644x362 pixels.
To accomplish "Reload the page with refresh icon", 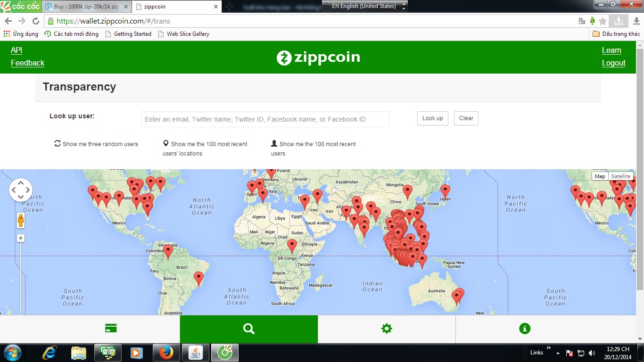I will click(x=36, y=21).
